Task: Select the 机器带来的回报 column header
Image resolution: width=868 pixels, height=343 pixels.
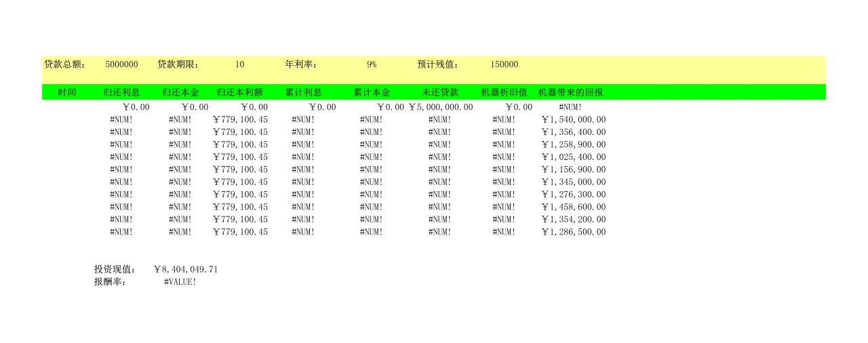Action: (570, 92)
